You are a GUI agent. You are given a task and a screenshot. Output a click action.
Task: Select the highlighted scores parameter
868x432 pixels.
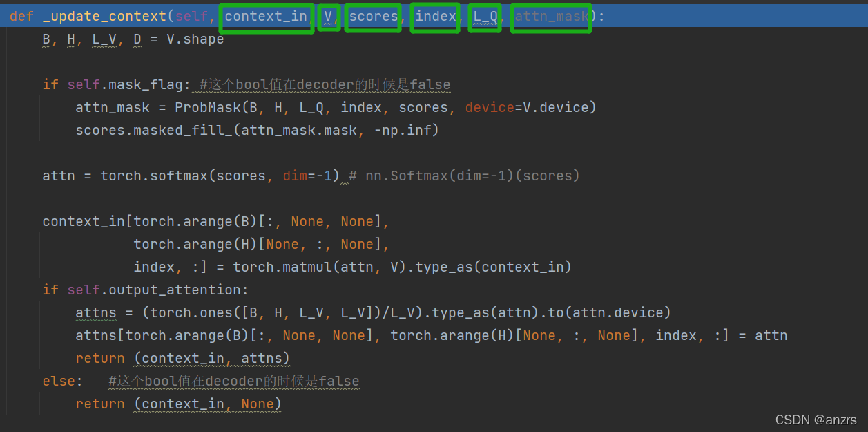372,17
